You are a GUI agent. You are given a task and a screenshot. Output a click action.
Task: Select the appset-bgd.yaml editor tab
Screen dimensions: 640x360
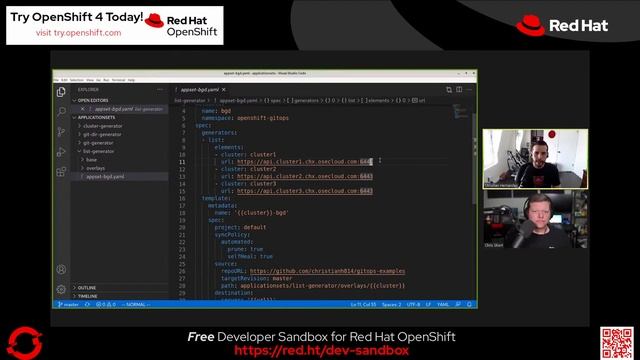[x=200, y=89]
